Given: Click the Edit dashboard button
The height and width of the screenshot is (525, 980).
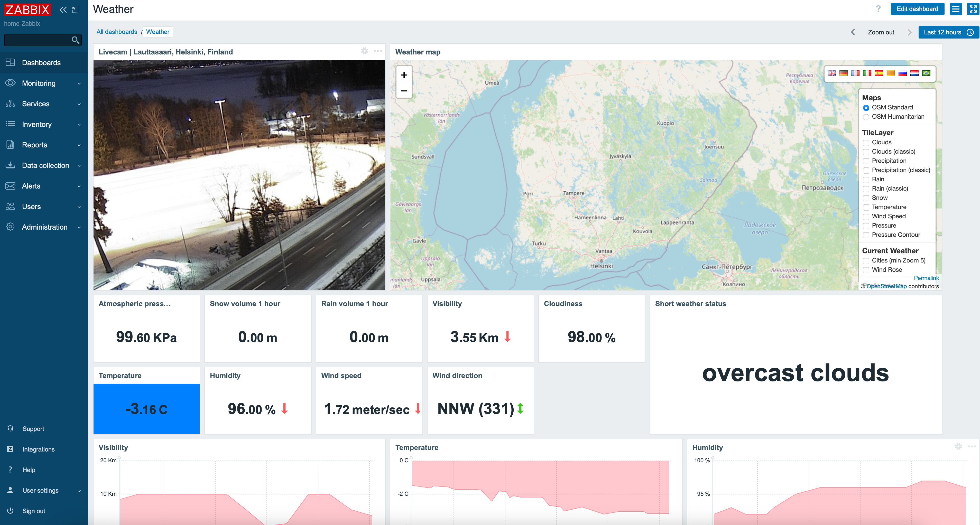Looking at the screenshot, I should pyautogui.click(x=917, y=9).
